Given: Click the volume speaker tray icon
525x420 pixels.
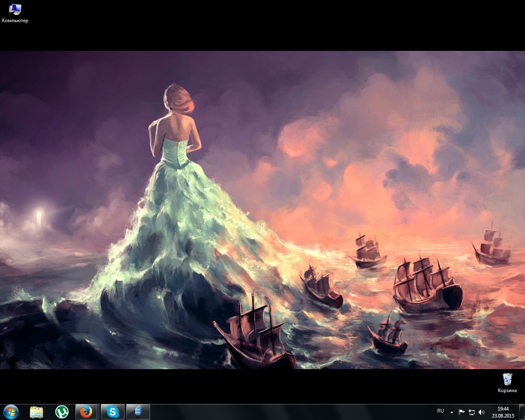Looking at the screenshot, I should tap(482, 412).
